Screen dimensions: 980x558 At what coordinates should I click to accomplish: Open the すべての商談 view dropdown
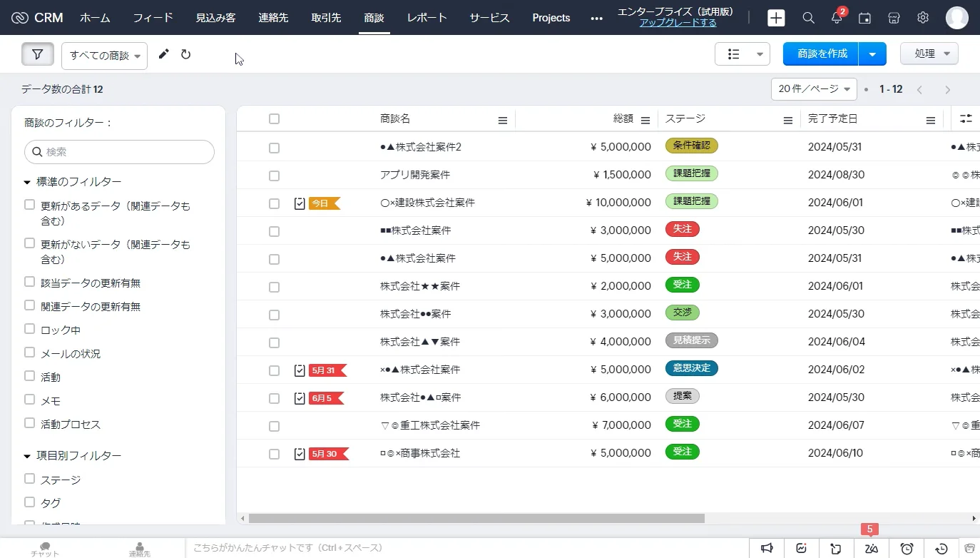click(x=105, y=56)
